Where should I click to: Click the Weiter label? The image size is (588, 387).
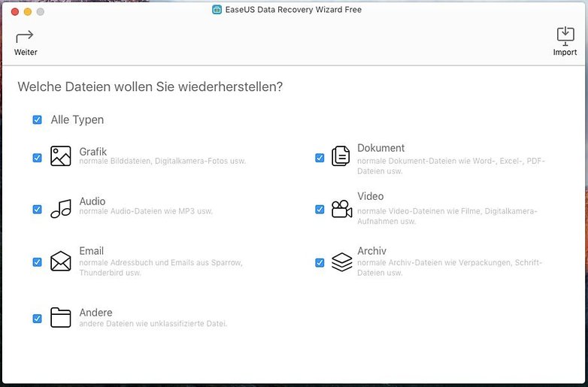coord(26,52)
